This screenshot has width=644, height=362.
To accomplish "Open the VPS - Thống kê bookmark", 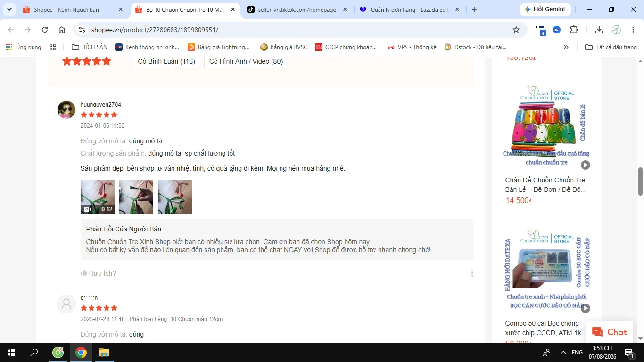I will (x=412, y=47).
